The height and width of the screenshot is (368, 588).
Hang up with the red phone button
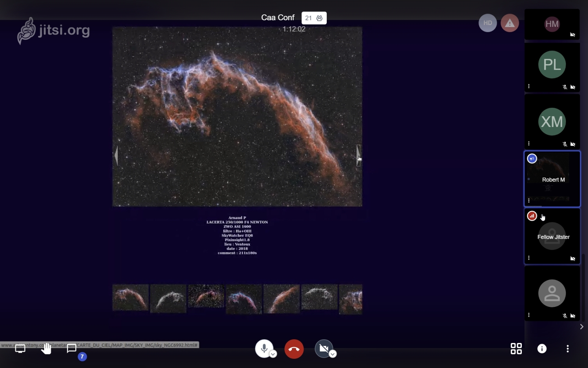[x=294, y=349]
